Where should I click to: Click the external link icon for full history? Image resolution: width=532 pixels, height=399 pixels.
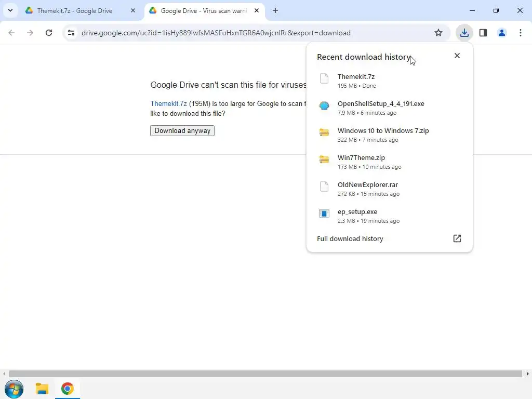tap(457, 238)
